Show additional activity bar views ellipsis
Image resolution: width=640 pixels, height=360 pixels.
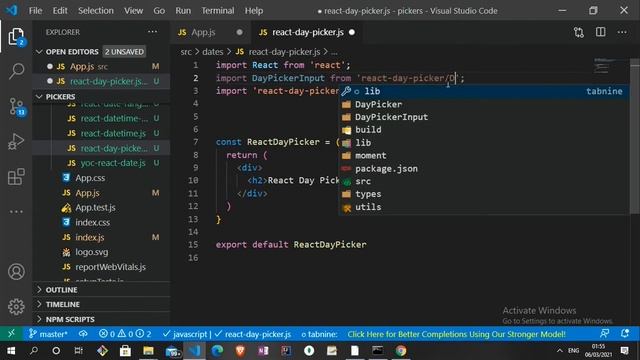[x=16, y=212]
